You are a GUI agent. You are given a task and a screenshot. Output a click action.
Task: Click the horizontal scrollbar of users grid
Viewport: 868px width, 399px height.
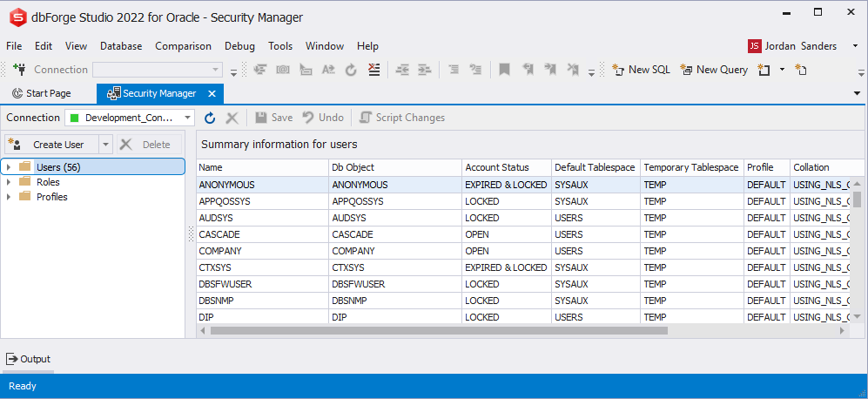[439, 330]
